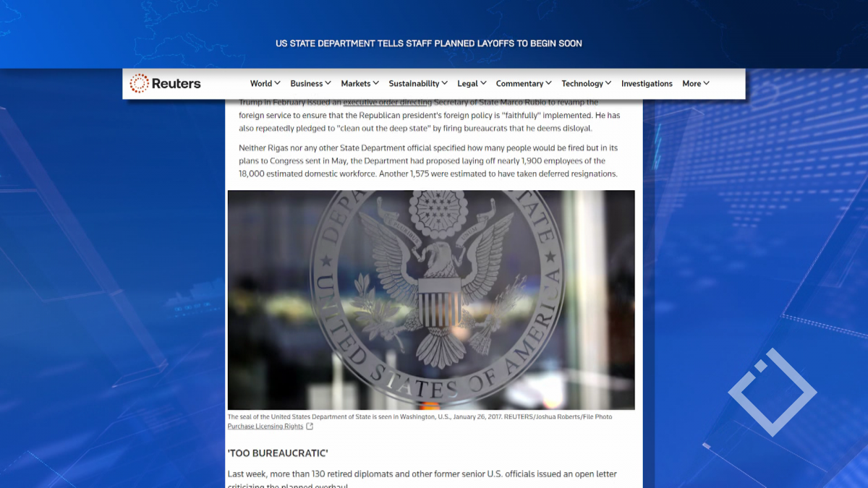This screenshot has height=488, width=868.
Task: Expand the World dropdown menu
Action: (x=265, y=84)
